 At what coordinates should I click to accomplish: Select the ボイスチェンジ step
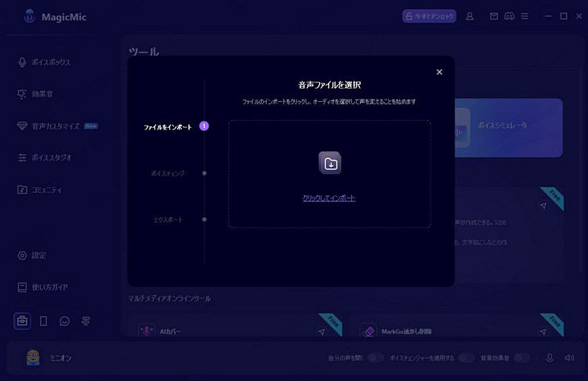[168, 173]
